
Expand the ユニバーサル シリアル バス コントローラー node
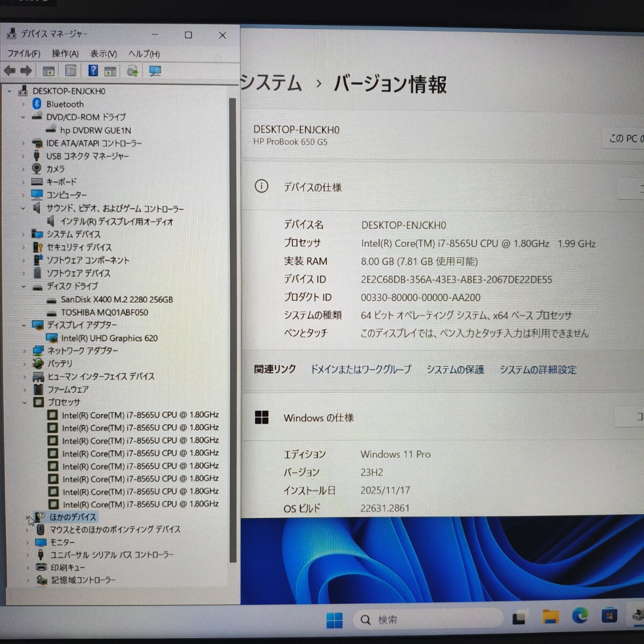pos(28,555)
